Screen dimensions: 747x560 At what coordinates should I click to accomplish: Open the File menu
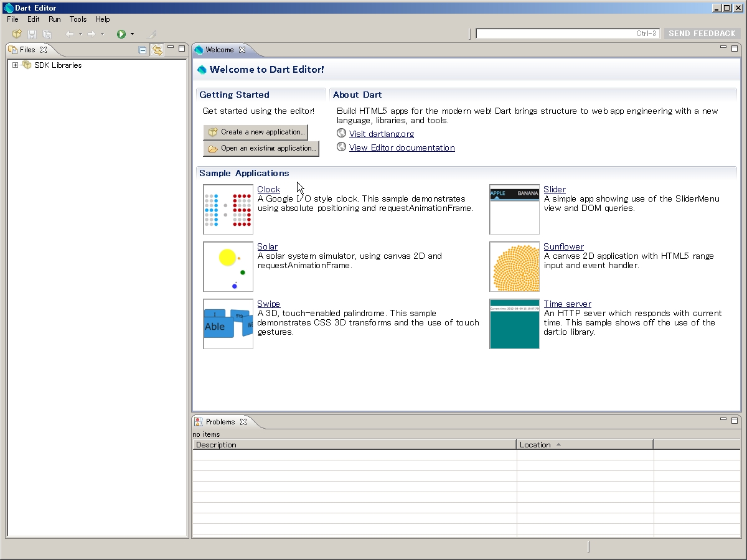(12, 19)
